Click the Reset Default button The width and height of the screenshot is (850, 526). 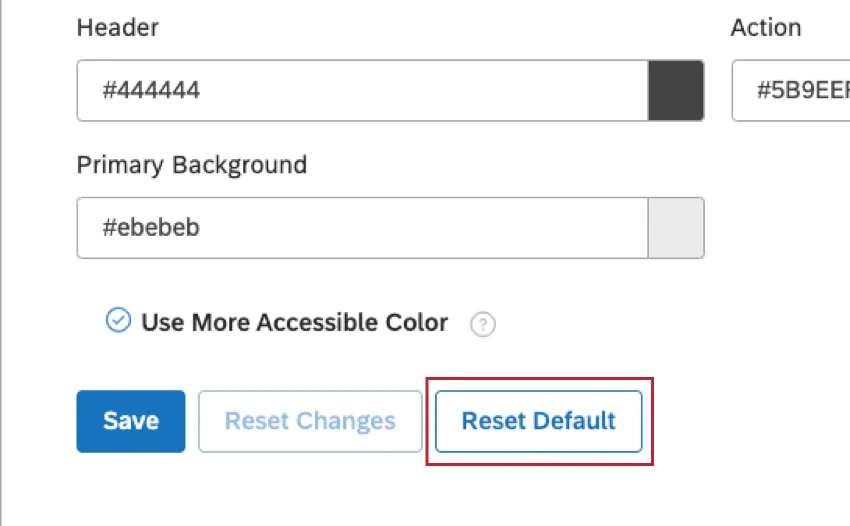point(538,421)
